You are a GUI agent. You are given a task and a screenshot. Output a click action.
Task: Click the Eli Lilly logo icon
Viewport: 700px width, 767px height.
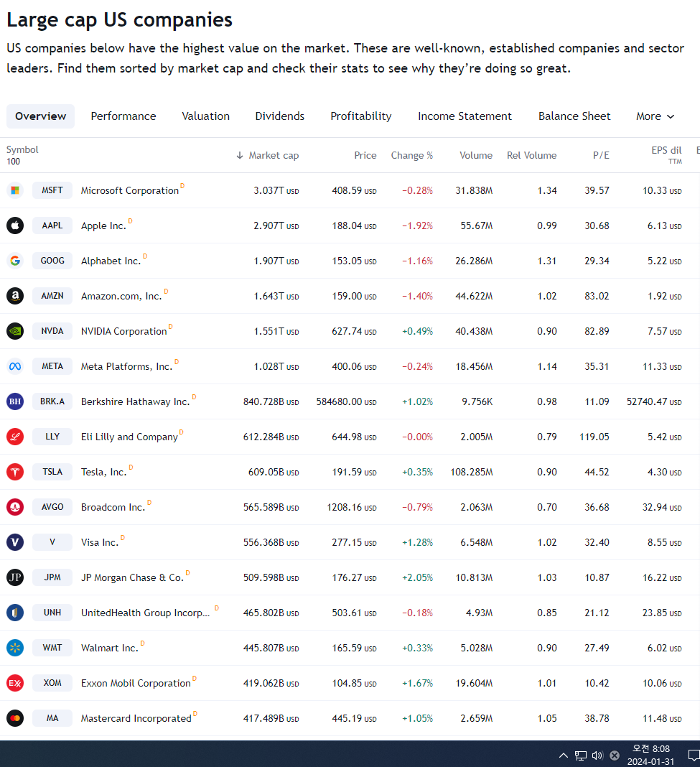(x=15, y=437)
